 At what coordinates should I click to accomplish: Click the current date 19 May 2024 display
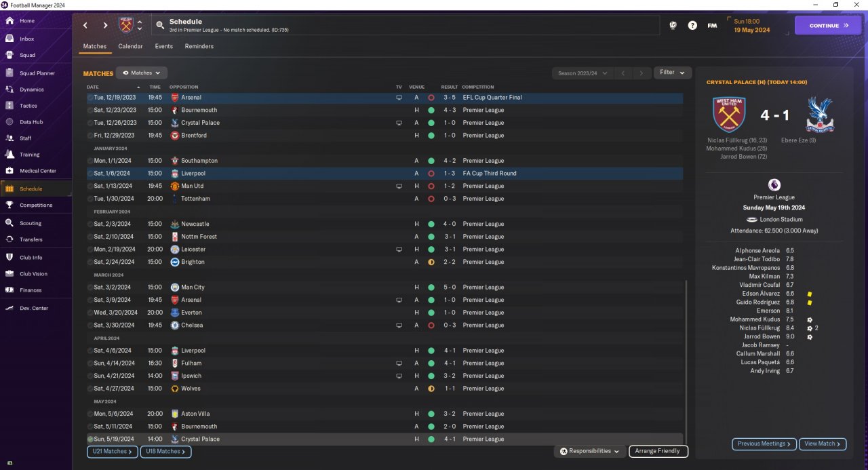(751, 30)
